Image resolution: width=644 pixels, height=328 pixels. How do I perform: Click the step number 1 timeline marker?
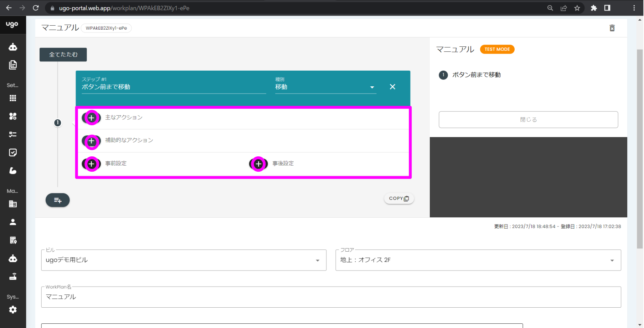click(x=57, y=123)
